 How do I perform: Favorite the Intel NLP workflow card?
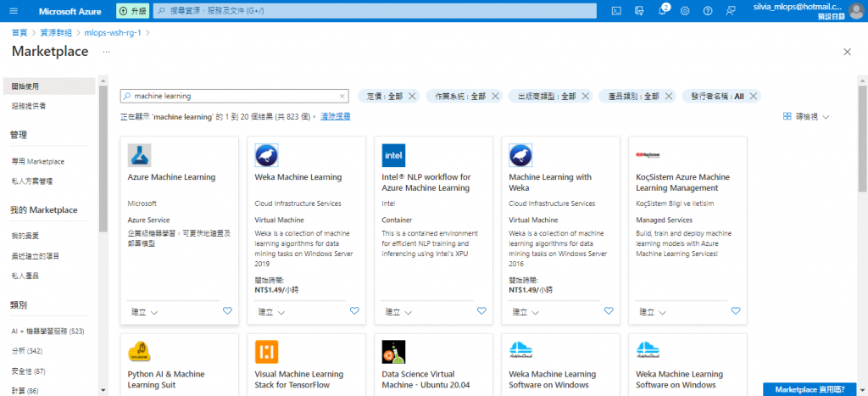pos(481,311)
